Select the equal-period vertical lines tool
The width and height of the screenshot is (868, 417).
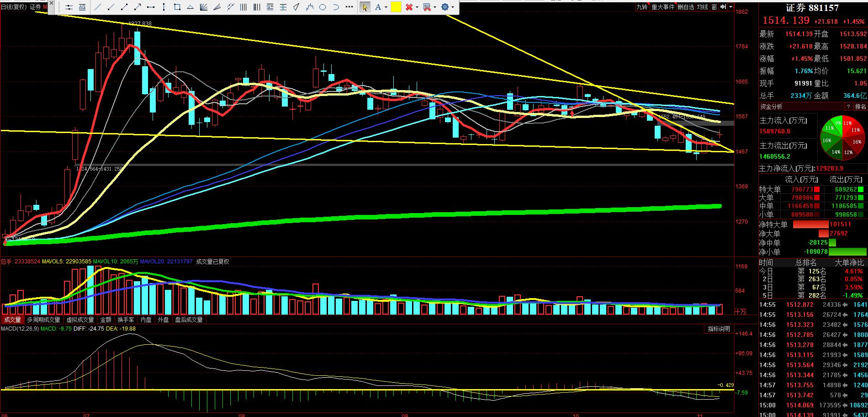pos(243,7)
